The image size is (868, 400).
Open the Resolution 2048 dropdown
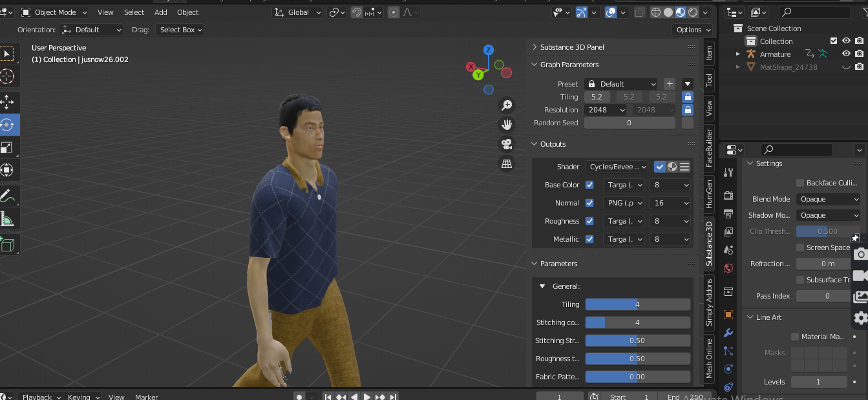(x=606, y=110)
